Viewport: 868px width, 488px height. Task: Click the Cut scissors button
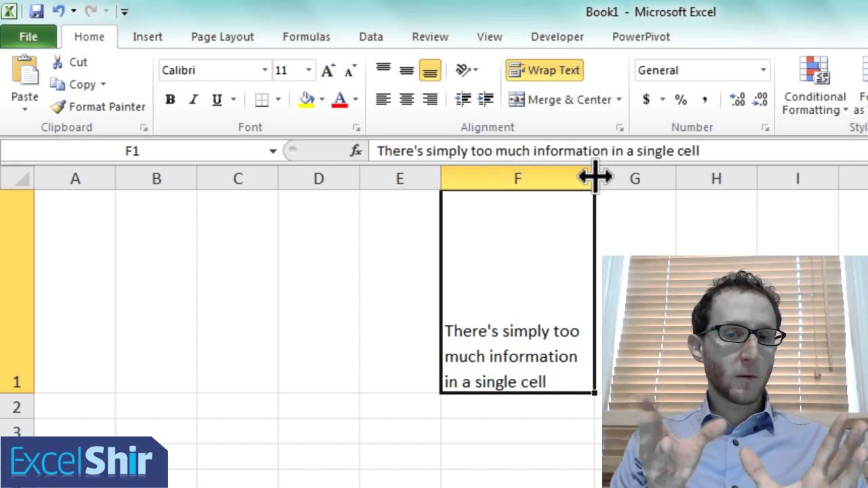point(70,62)
